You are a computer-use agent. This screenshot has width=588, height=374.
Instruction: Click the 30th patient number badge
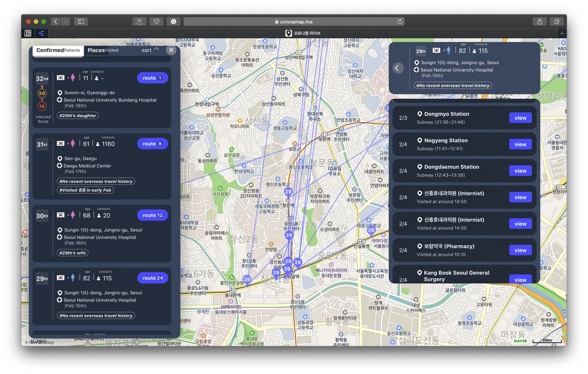point(42,216)
